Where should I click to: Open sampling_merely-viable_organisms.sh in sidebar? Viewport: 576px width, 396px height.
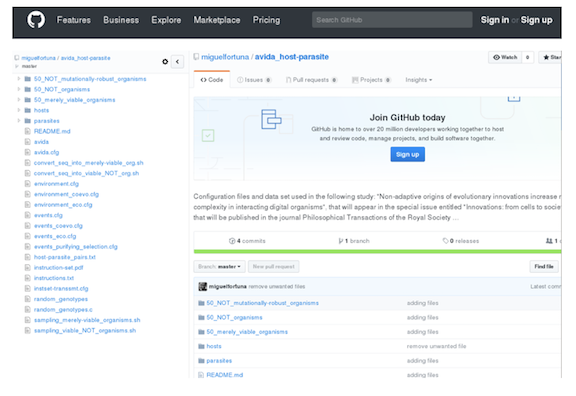click(87, 320)
